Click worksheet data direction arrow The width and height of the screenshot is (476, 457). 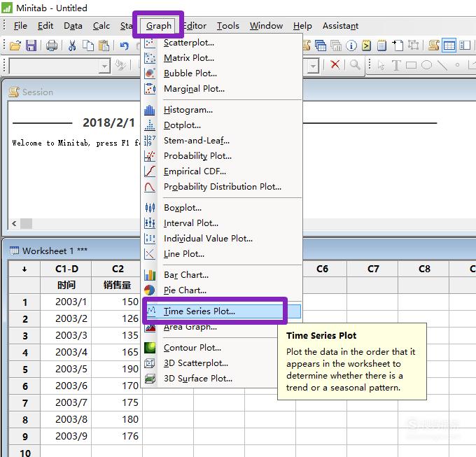pyautogui.click(x=24, y=269)
